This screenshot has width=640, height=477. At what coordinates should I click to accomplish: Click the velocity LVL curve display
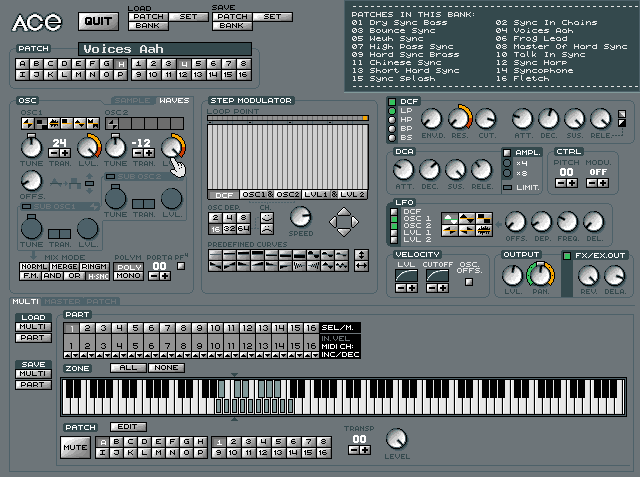(406, 274)
